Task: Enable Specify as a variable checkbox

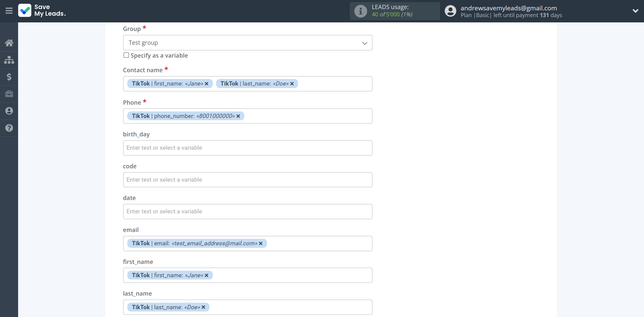Action: pos(126,55)
